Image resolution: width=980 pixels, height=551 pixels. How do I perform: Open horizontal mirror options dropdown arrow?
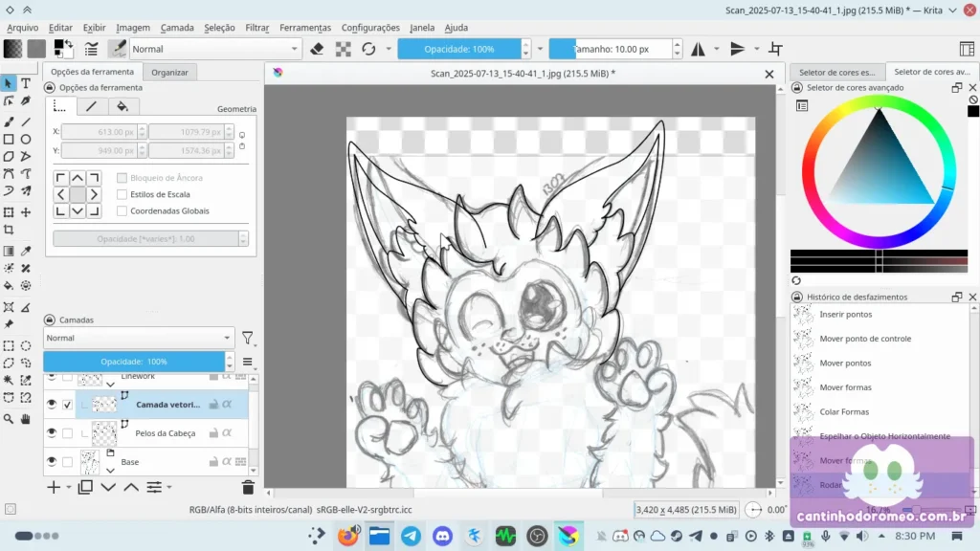tap(717, 49)
